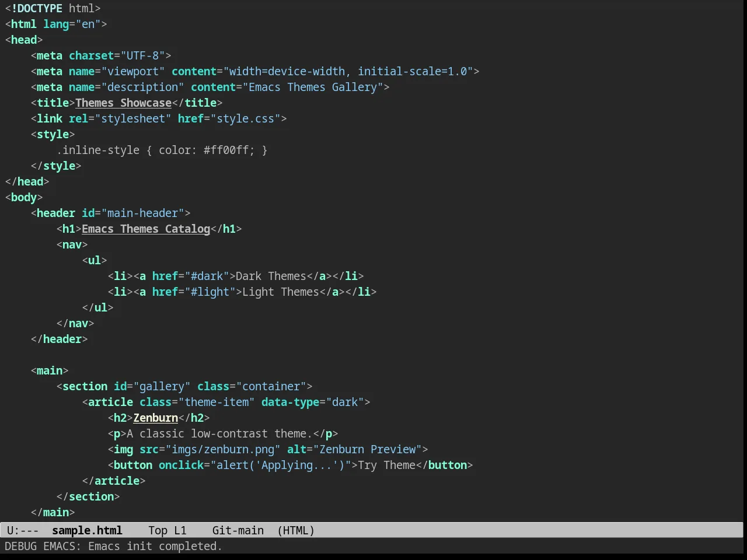Click the Zenburn heading text
Viewport: 747px width, 560px height.
[156, 418]
